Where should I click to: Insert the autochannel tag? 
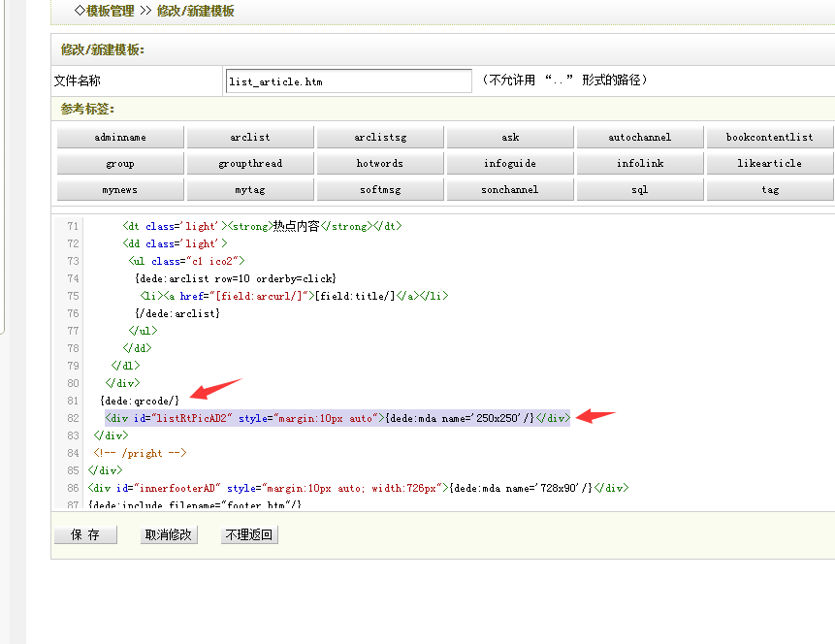pyautogui.click(x=640, y=137)
